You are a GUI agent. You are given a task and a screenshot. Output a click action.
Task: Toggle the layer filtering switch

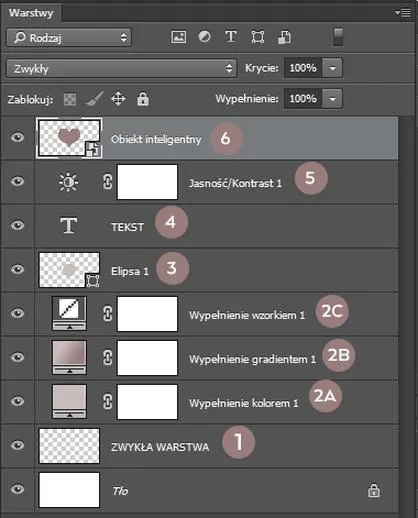tap(338, 37)
